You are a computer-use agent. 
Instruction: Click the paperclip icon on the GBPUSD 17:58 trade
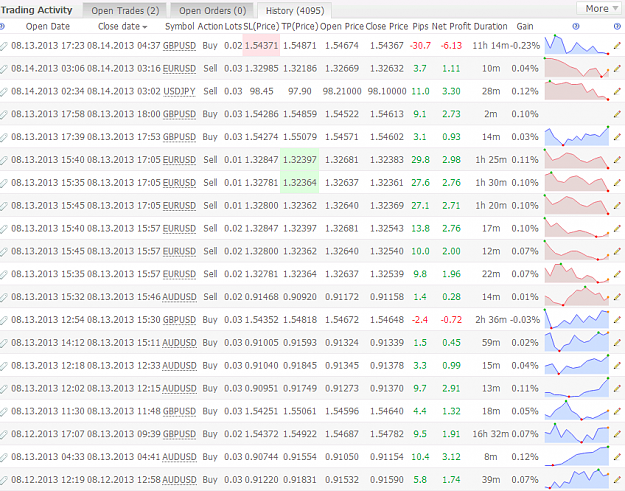4,115
